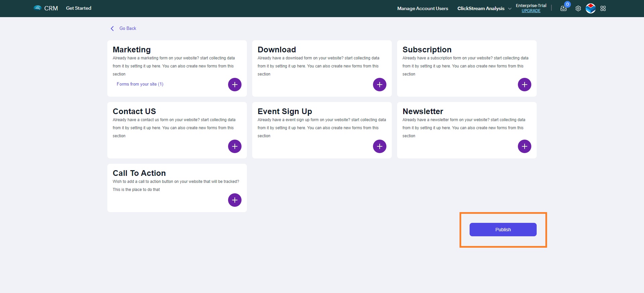Image resolution: width=644 pixels, height=293 pixels.
Task: Click the Go Back arrow chevron
Action: (112, 29)
